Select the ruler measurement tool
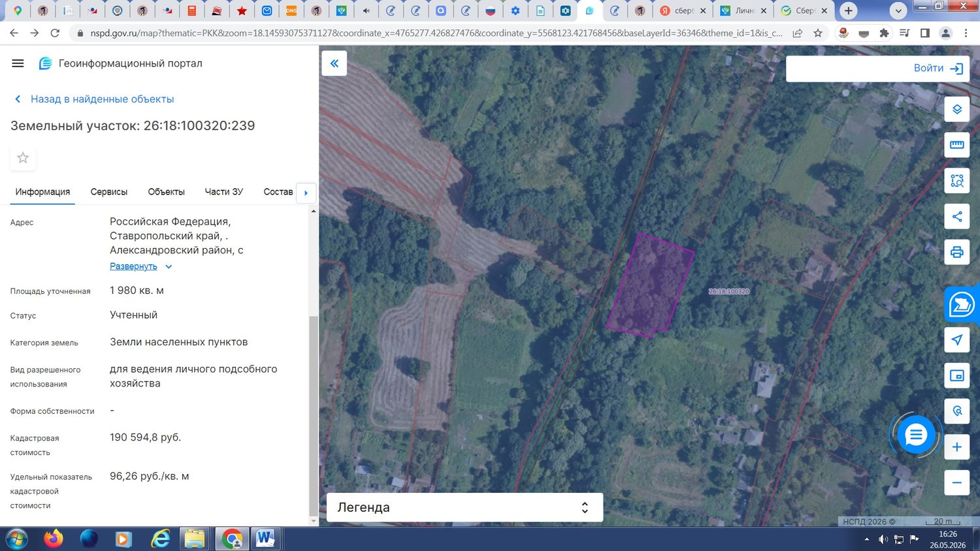 tap(957, 145)
